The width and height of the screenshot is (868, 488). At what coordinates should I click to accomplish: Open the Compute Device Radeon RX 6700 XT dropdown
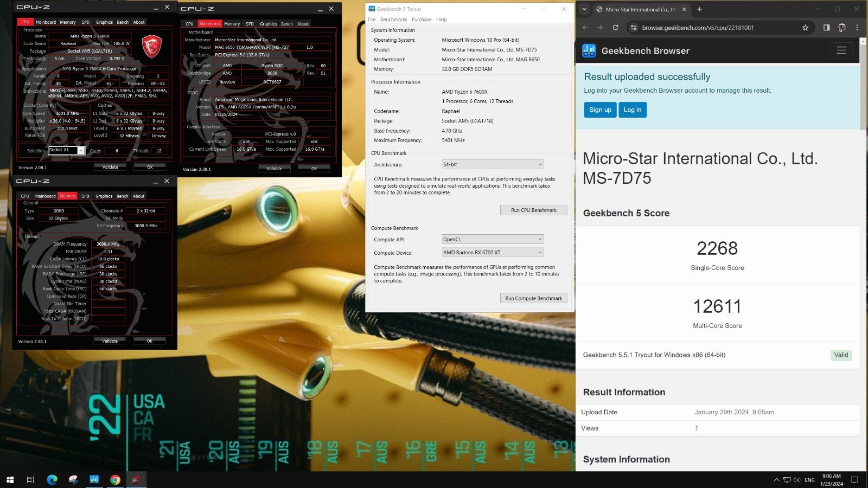click(493, 252)
